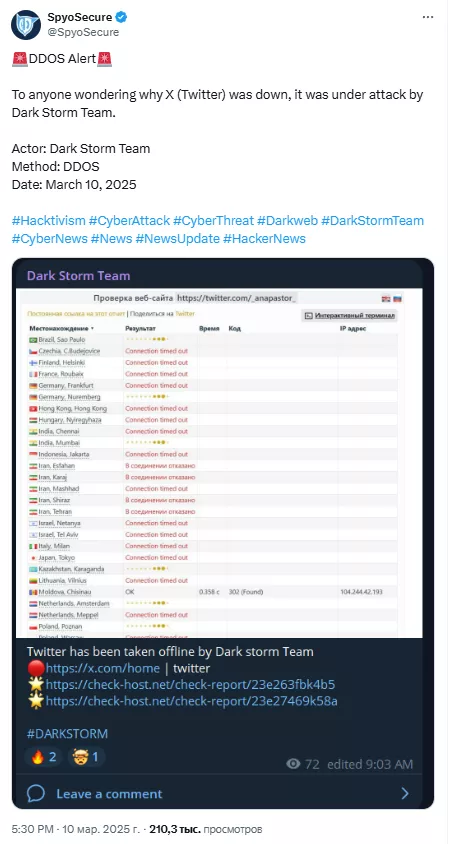Click the 5:30 PM post timestamp
Image resolution: width=450 pixels, height=844 pixels.
(x=31, y=829)
